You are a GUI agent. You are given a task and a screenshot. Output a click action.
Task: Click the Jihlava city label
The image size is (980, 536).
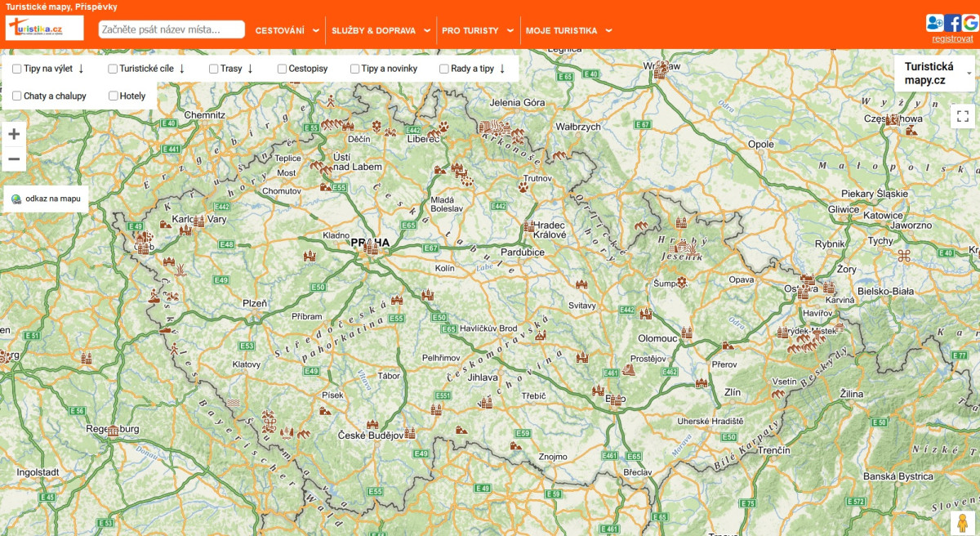(x=482, y=377)
